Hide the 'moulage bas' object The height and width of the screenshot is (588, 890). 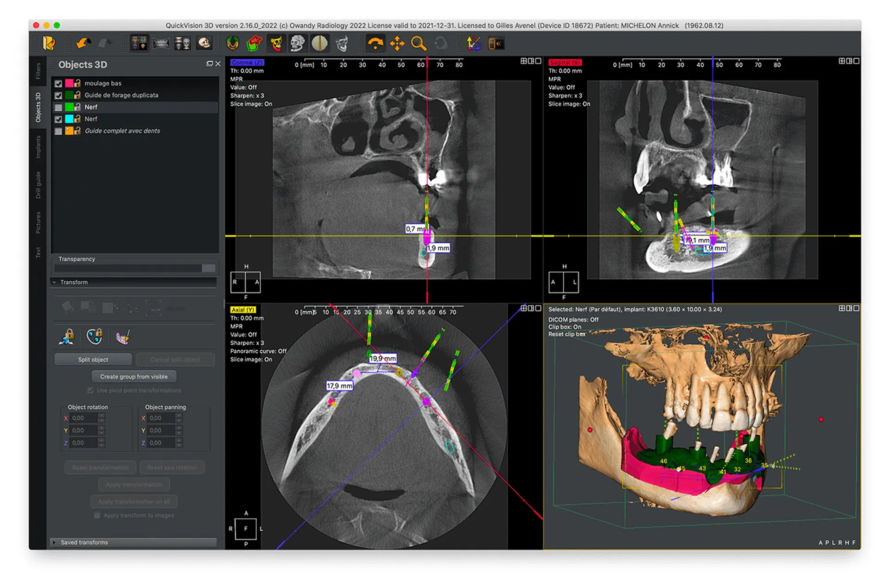coord(58,83)
